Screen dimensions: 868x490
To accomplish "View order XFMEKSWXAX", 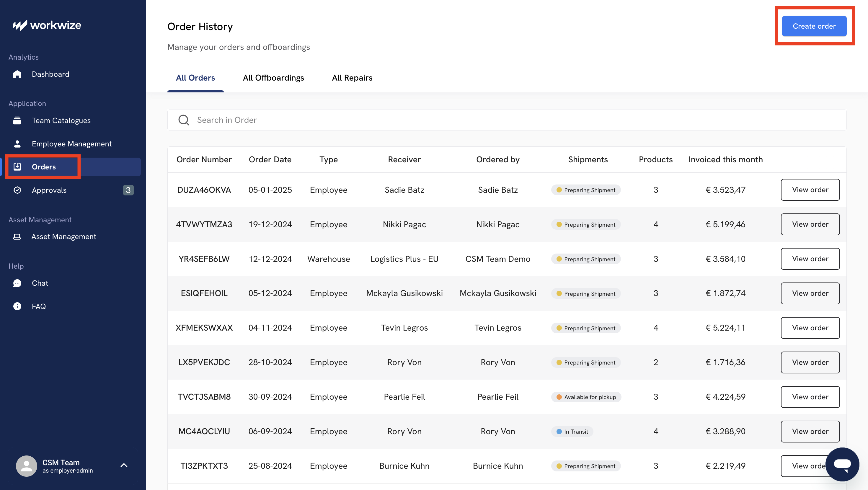I will coord(810,328).
